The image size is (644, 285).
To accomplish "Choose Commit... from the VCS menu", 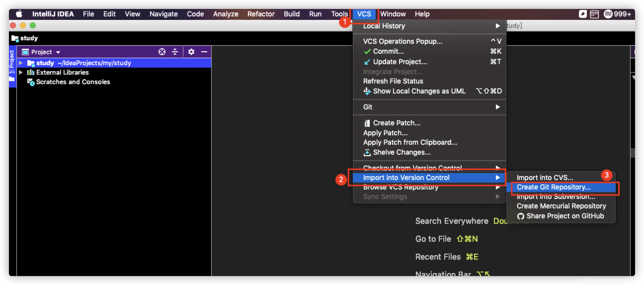I will [388, 51].
